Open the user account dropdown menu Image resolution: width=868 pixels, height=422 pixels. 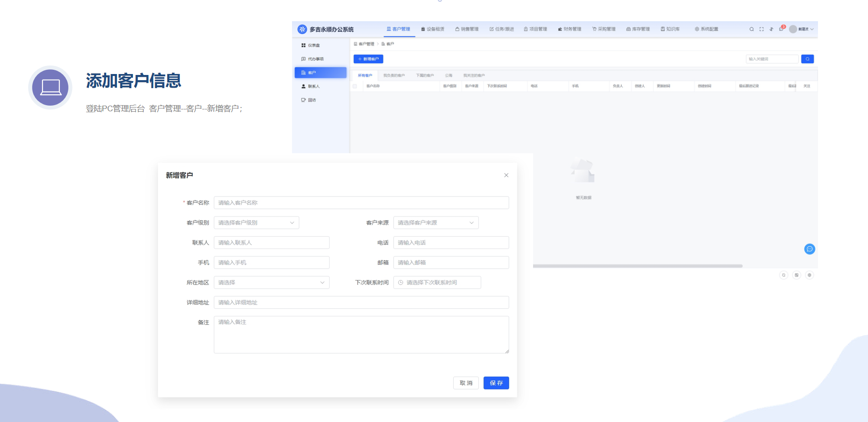click(x=802, y=29)
